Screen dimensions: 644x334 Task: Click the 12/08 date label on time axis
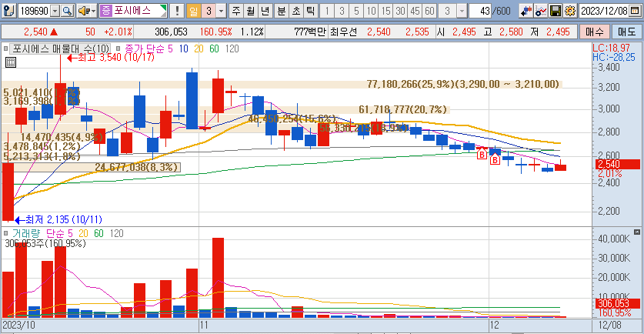[x=610, y=325]
